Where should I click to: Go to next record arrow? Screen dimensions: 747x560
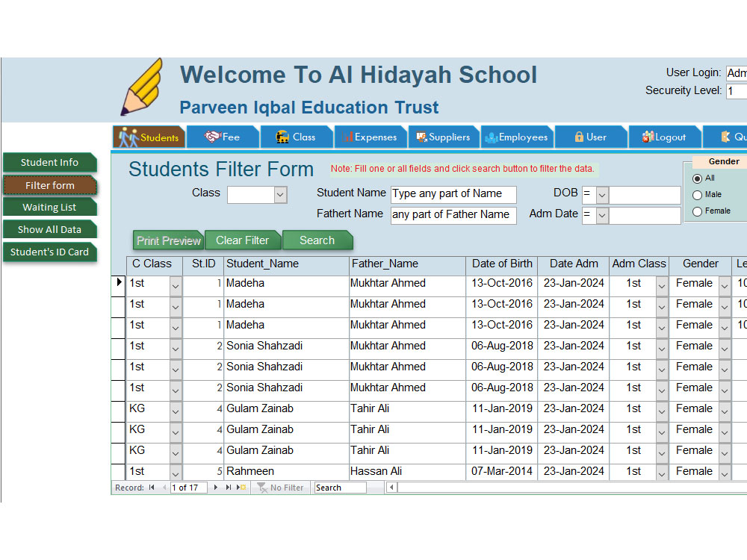pos(215,487)
